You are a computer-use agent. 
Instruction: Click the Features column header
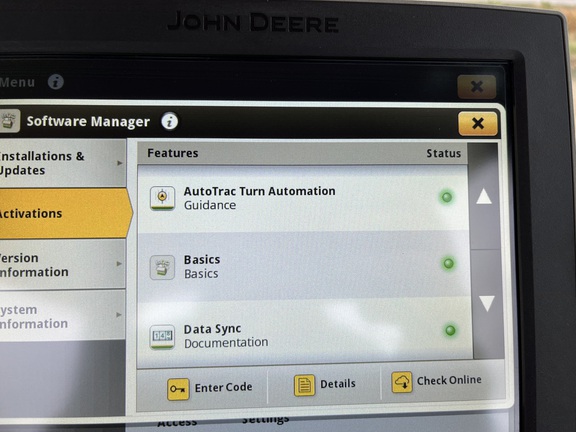click(173, 153)
